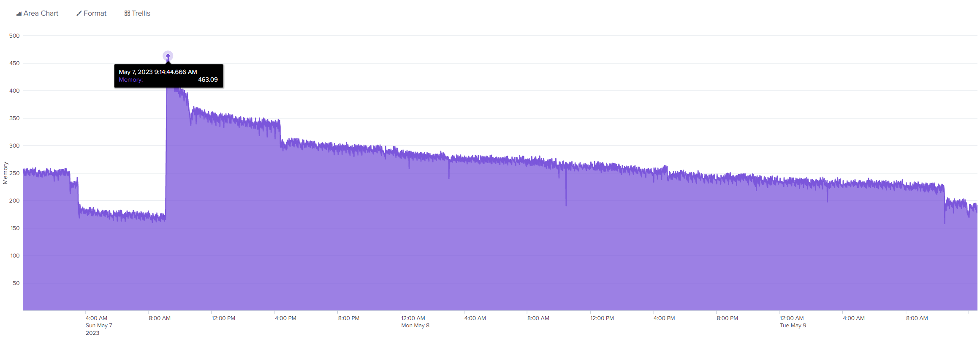The height and width of the screenshot is (337, 980).
Task: Click the 8:00 PM label on Sunday May 7
Action: click(x=349, y=318)
